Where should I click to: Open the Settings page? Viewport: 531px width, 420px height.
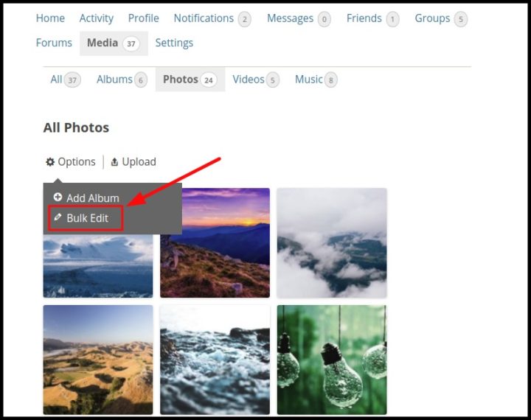pyautogui.click(x=174, y=43)
